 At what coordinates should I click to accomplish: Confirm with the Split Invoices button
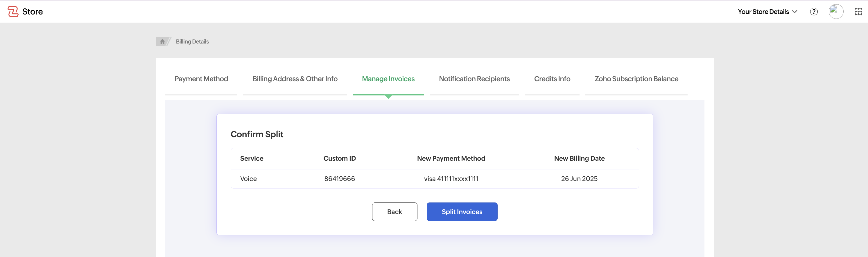tap(462, 211)
